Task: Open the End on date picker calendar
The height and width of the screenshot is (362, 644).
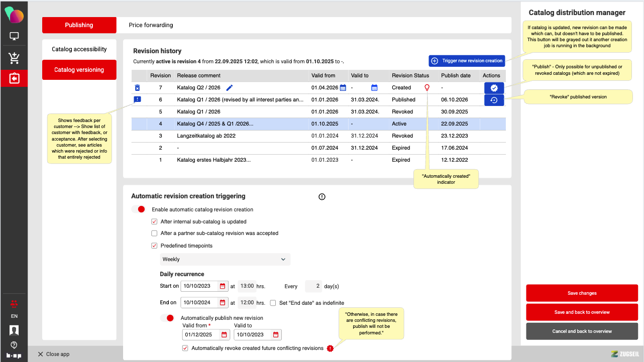Action: 223,303
